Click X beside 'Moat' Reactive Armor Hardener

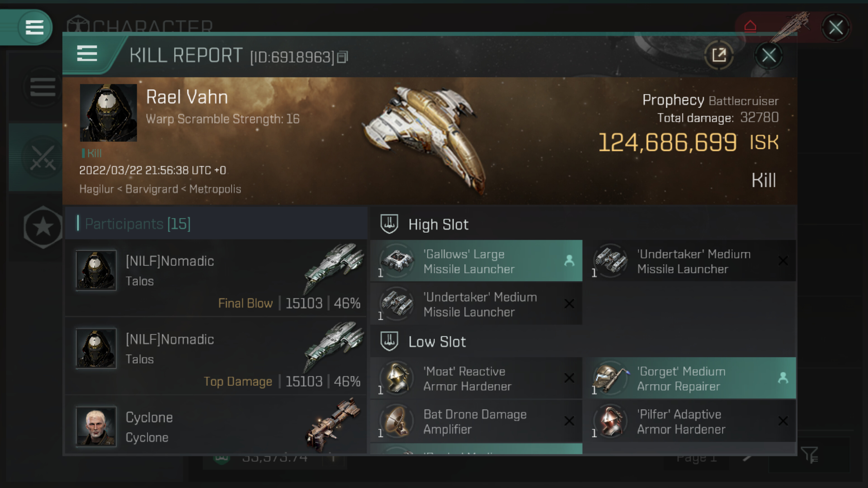coord(569,378)
